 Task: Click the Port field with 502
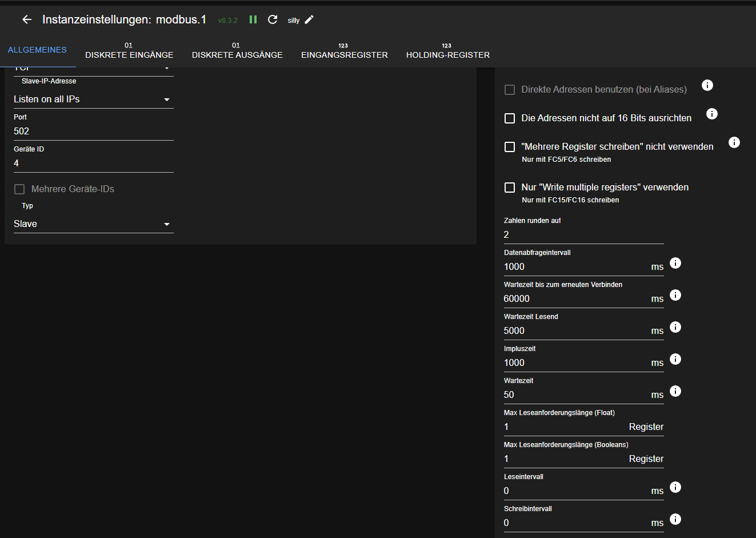click(93, 131)
